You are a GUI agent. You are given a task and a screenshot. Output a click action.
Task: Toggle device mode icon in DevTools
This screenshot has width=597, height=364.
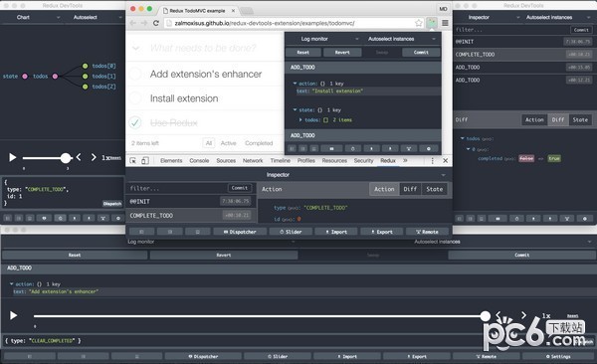pos(145,161)
